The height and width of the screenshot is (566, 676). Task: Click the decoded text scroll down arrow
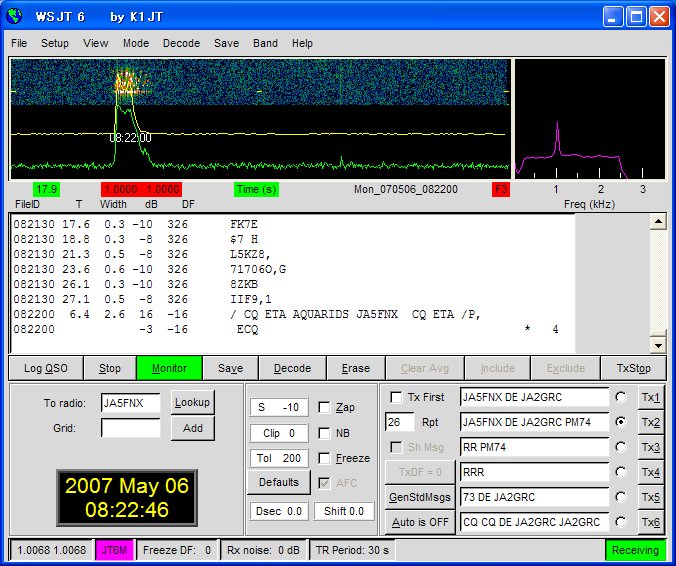click(x=658, y=345)
